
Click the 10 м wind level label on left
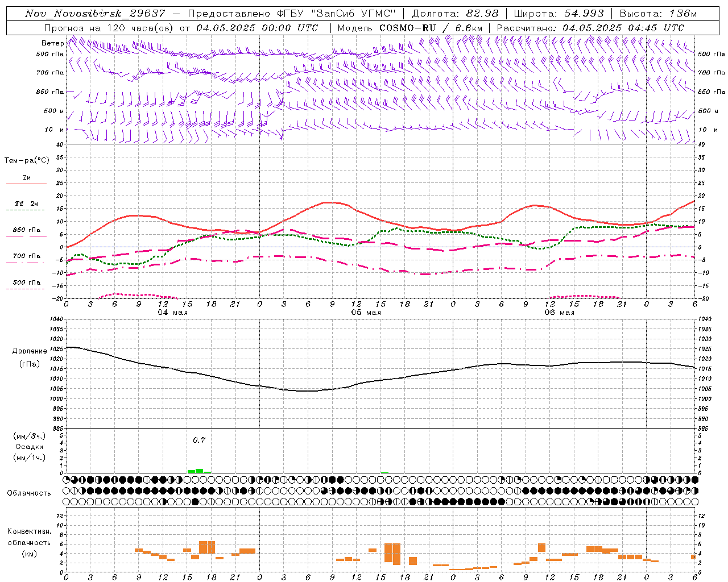point(55,130)
